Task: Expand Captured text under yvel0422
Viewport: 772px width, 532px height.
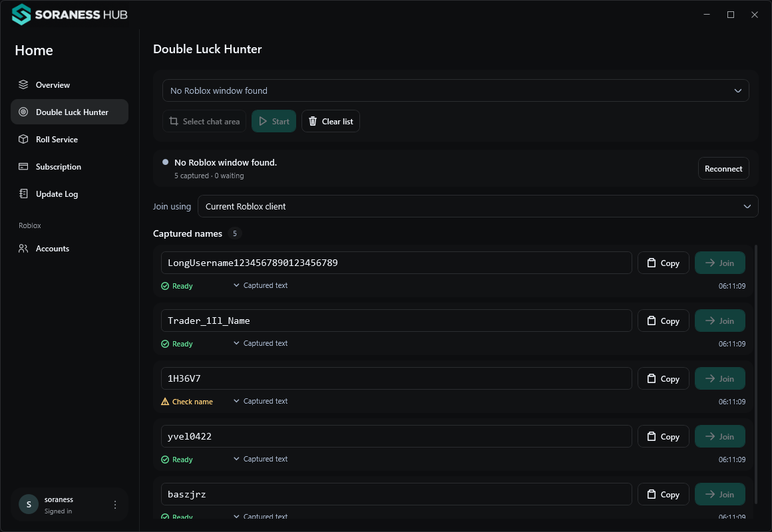Action: pos(260,459)
